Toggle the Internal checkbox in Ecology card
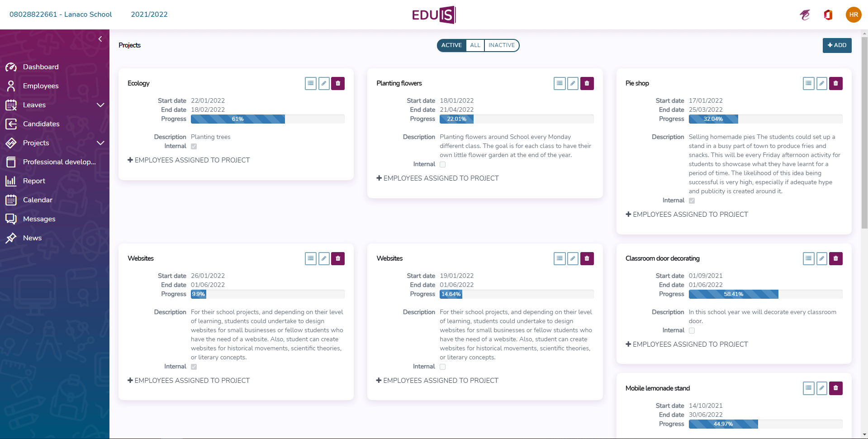Image resolution: width=868 pixels, height=439 pixels. tap(194, 146)
